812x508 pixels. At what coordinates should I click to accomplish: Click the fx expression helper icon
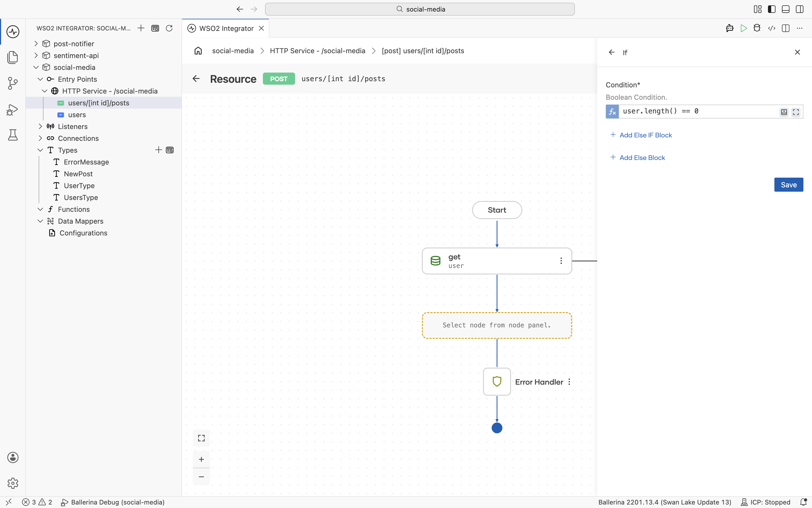click(x=612, y=112)
